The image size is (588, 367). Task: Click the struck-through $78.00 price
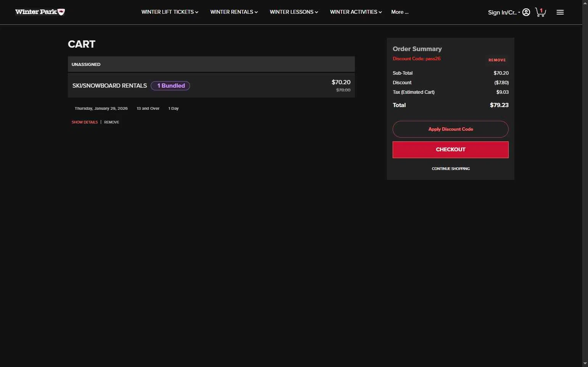click(x=343, y=90)
